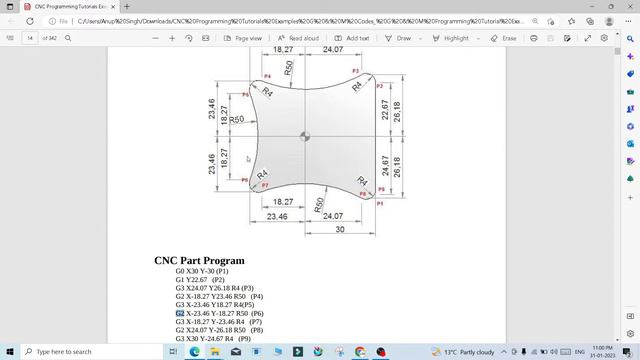640x360 pixels.
Task: Add an app to the sidebar
Action: click(630, 198)
